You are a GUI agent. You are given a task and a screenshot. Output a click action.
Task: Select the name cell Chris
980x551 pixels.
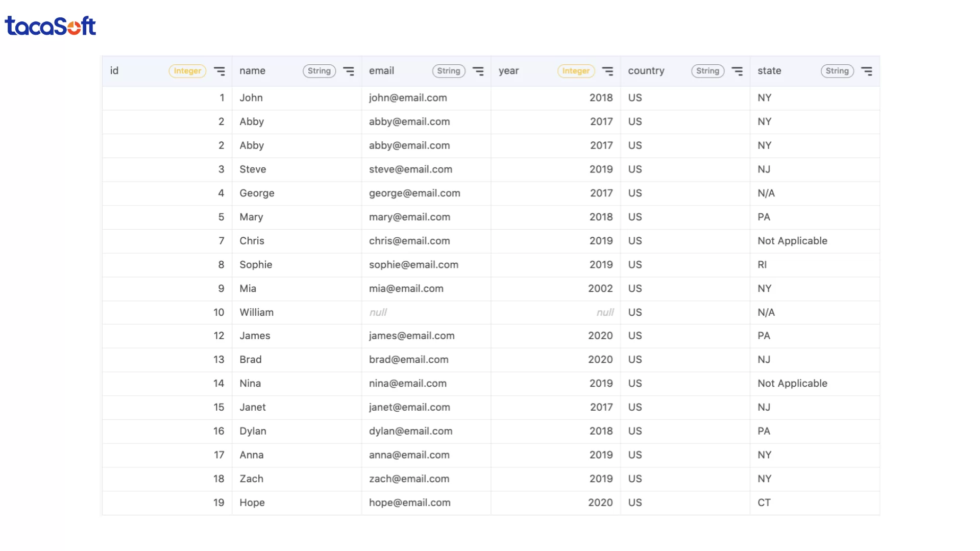tap(297, 241)
